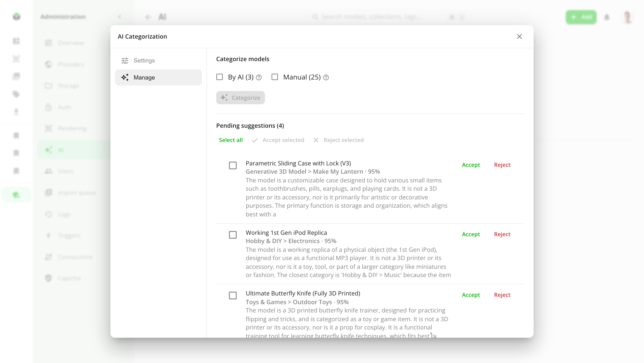Open help icon next to By AI

[259, 78]
